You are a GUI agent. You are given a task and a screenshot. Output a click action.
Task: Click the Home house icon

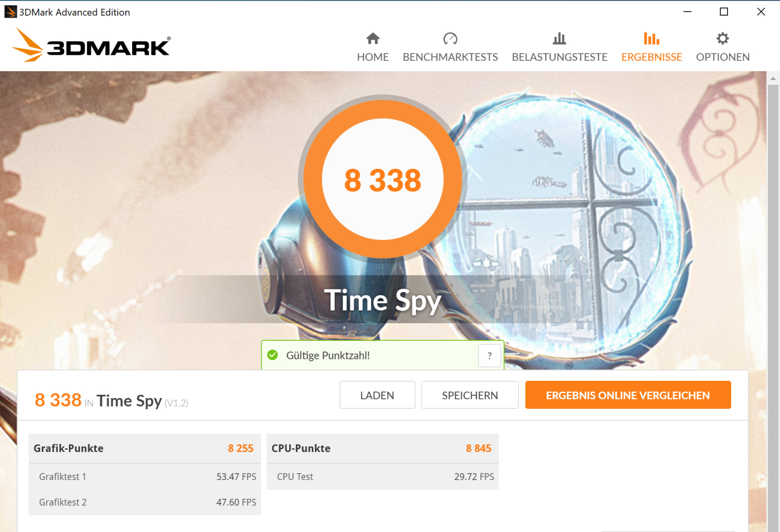pyautogui.click(x=373, y=38)
